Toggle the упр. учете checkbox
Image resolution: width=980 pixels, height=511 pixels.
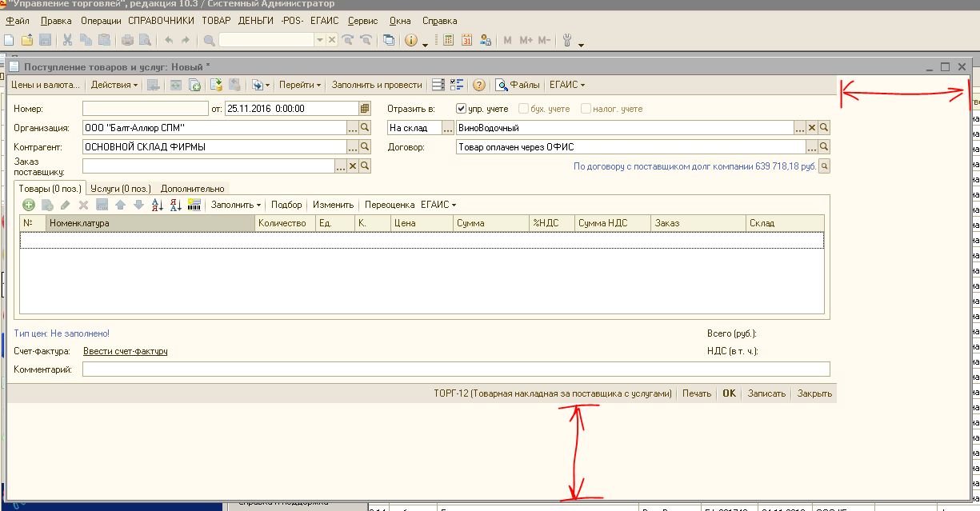(461, 109)
